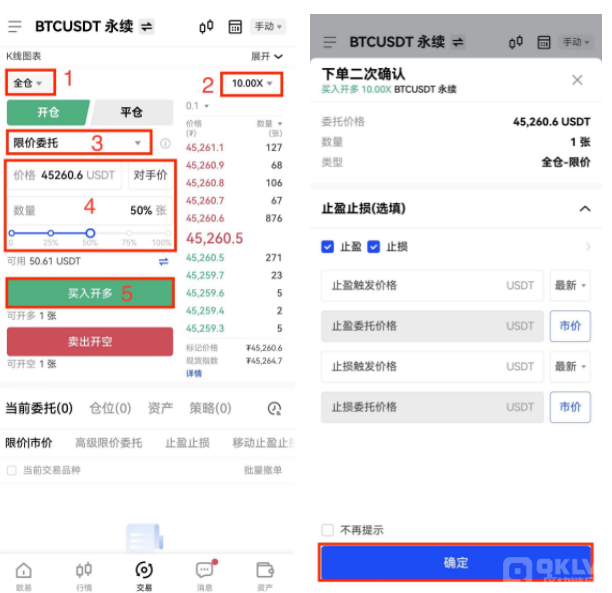The height and width of the screenshot is (593, 612).
Task: Switch to the 平仓 tab
Action: [x=131, y=112]
